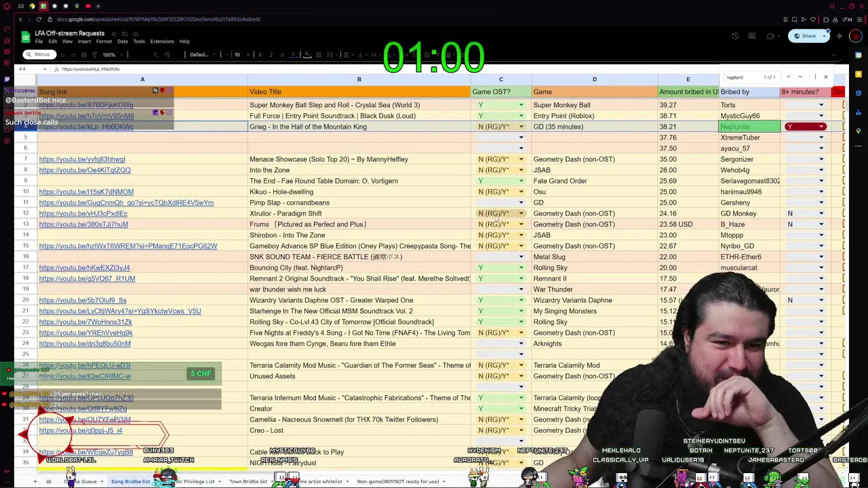Open the Gemini sparkle icon
Image resolution: width=868 pixels, height=488 pixels.
click(840, 36)
